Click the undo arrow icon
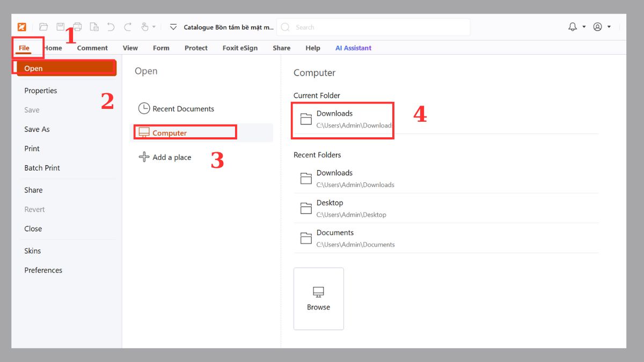644x362 pixels. [111, 27]
